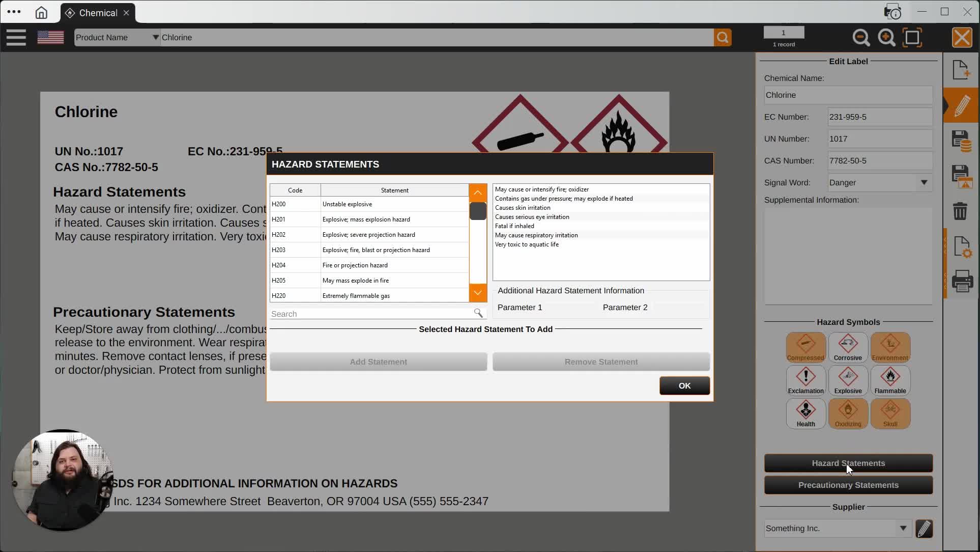Delete label with trash can icon

tap(960, 211)
